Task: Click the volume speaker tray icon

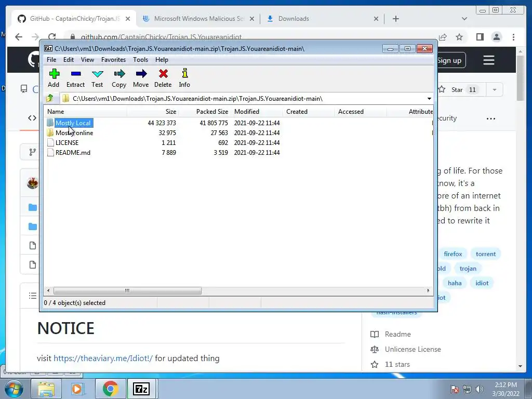Action: tap(479, 389)
